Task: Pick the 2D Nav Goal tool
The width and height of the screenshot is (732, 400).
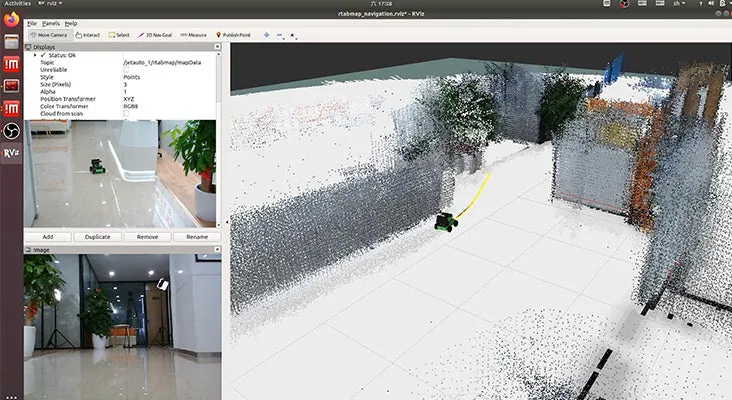Action: (x=155, y=35)
